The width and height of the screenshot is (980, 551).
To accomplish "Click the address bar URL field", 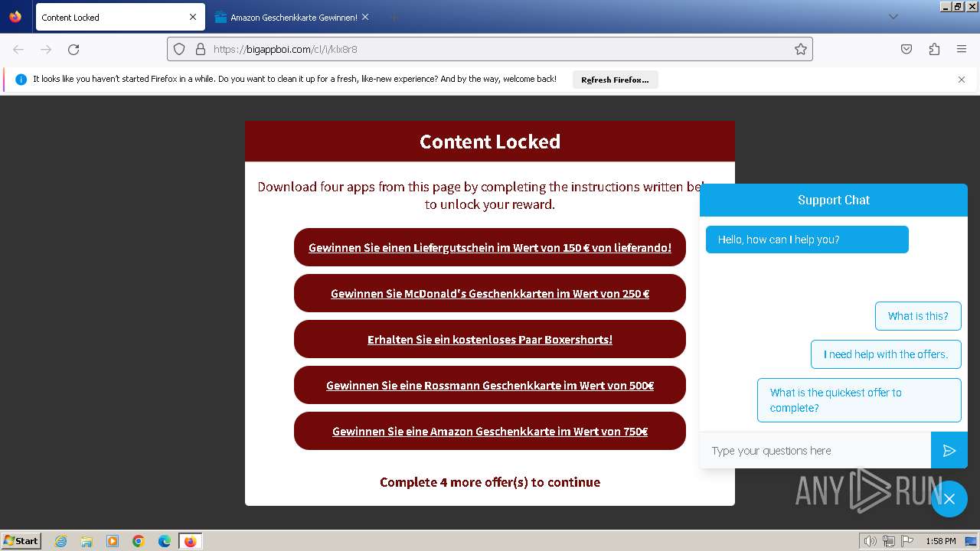I will point(490,49).
